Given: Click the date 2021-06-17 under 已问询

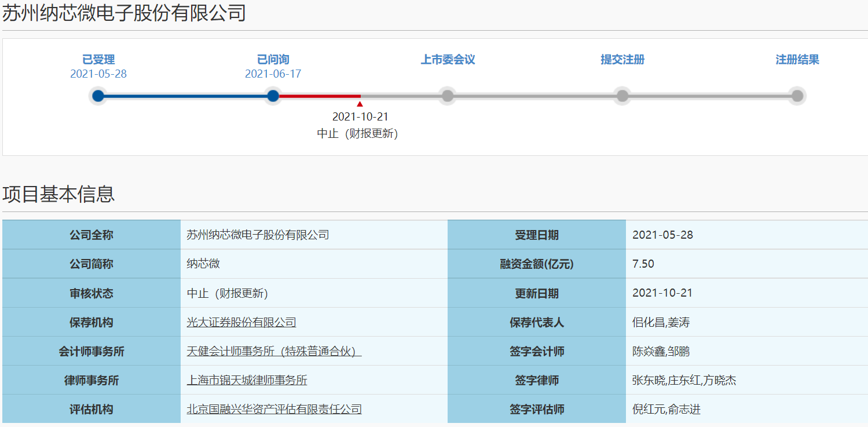Looking at the screenshot, I should click(x=273, y=74).
